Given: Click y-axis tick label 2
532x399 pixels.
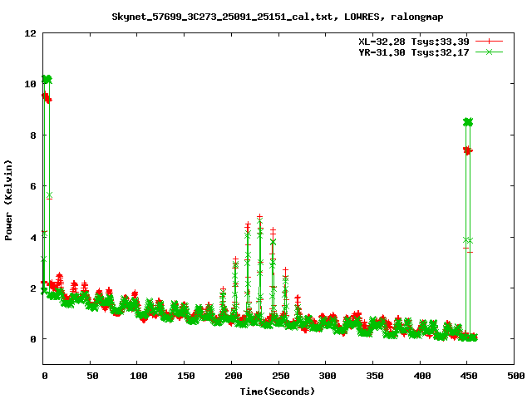Looking at the screenshot, I should pyautogui.click(x=33, y=288).
